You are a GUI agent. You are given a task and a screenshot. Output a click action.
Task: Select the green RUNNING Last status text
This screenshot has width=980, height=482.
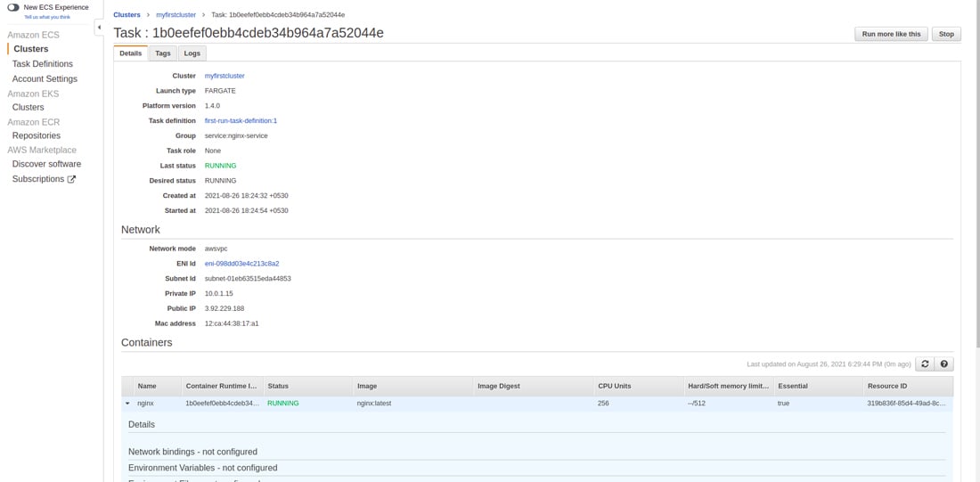(x=221, y=166)
